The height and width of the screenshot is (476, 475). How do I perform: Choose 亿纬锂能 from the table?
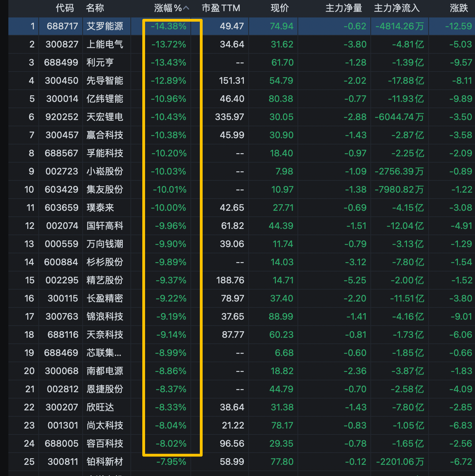[x=105, y=99]
